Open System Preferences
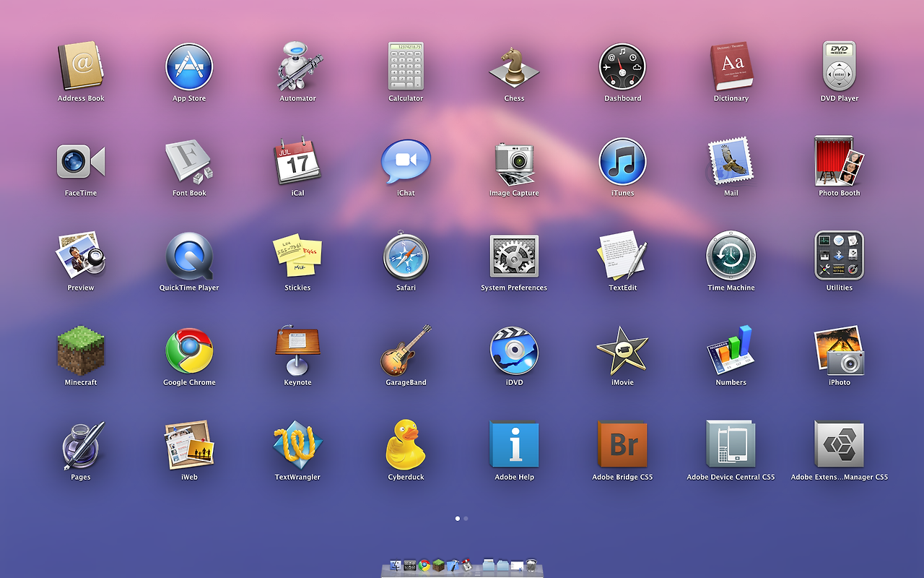Viewport: 924px width, 578px height. point(514,256)
